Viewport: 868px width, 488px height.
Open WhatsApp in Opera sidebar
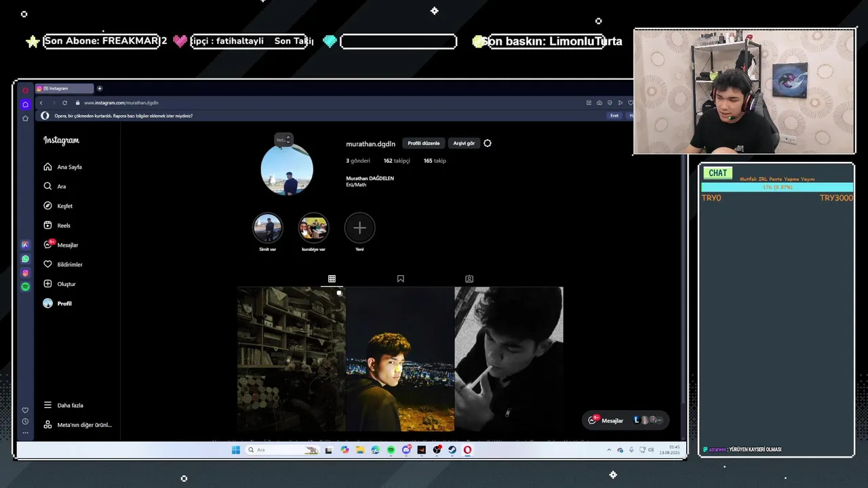[x=25, y=259]
